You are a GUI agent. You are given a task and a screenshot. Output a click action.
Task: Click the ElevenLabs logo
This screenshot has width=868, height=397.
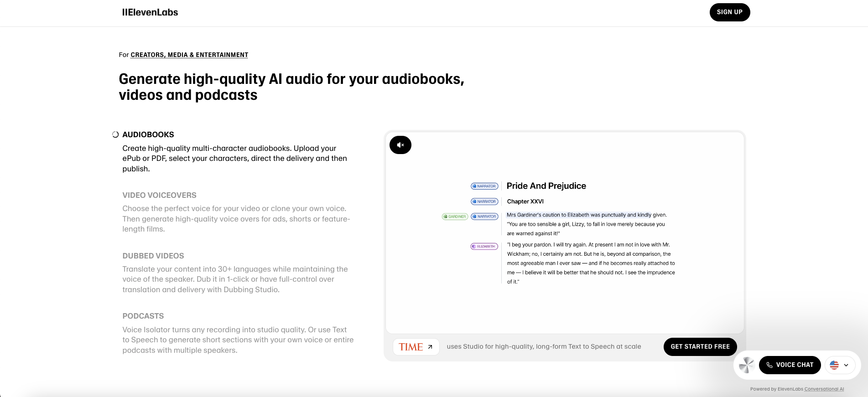(150, 12)
